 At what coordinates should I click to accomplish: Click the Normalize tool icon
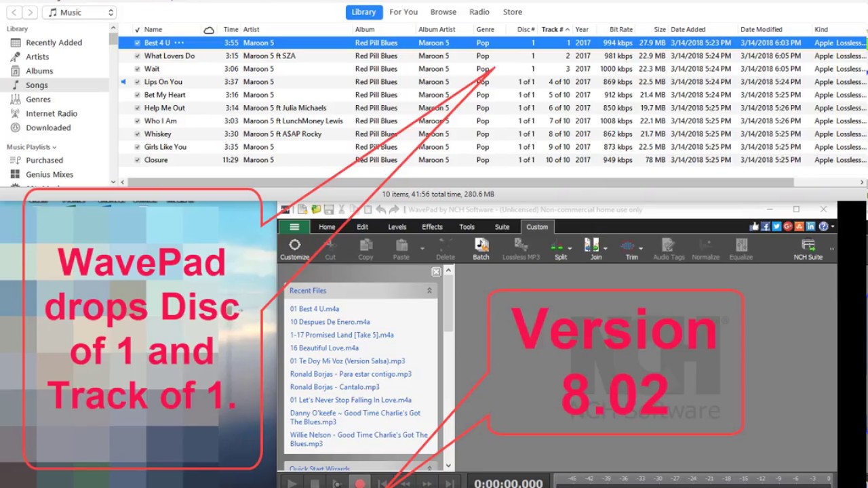tap(707, 249)
